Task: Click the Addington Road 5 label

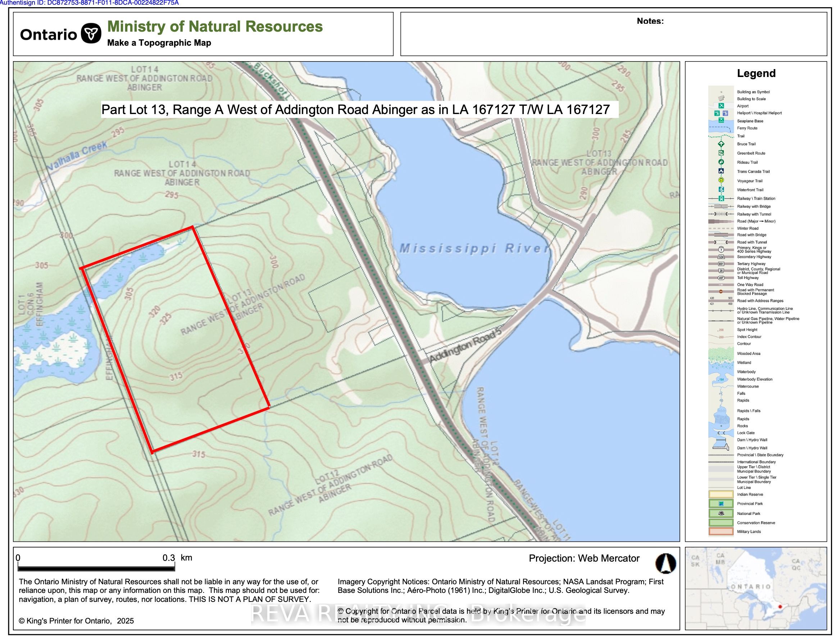Action: tap(465, 346)
